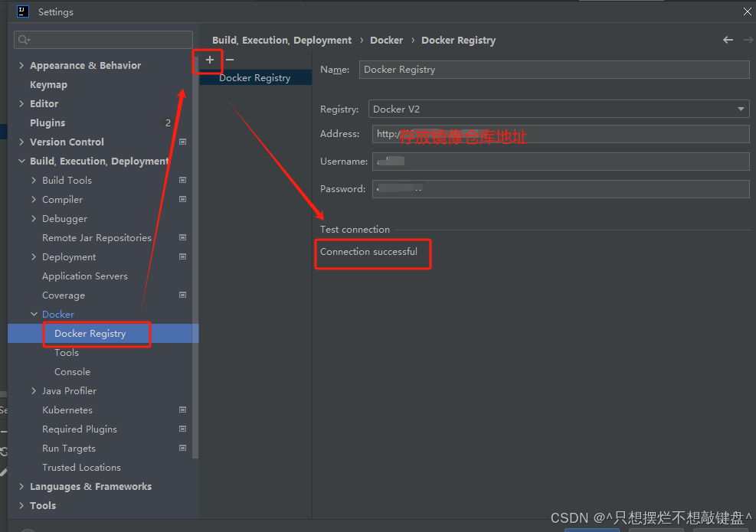Click the Connection successful status text

[369, 252]
